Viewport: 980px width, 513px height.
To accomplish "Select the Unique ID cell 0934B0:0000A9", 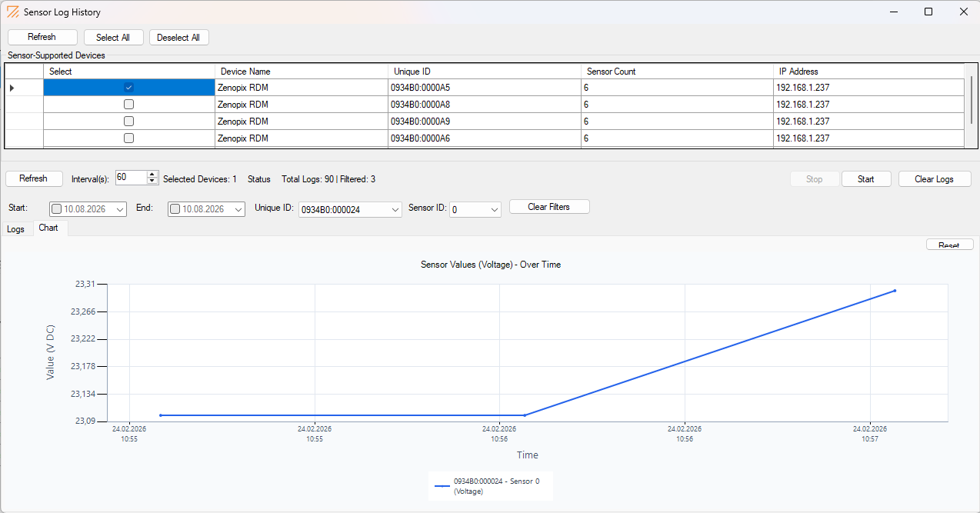I will (x=485, y=122).
